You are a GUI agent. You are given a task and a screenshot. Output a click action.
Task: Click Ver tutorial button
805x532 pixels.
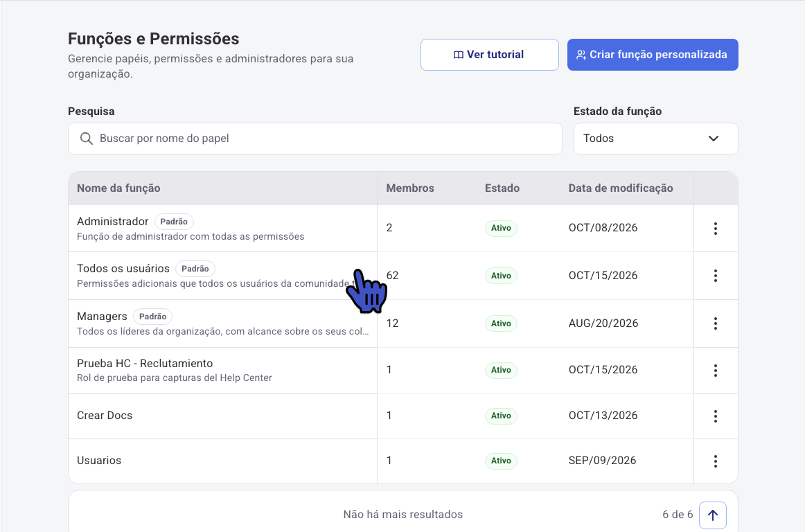489,55
